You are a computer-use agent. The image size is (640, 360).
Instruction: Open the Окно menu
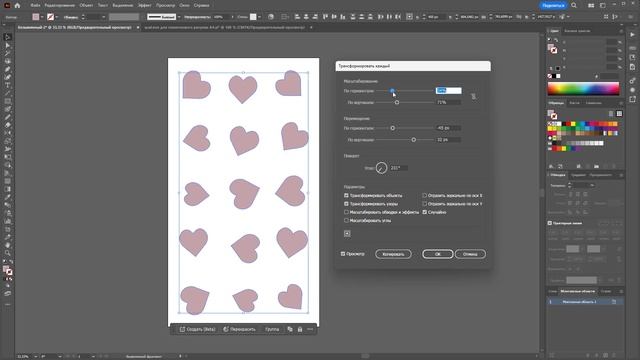click(184, 5)
